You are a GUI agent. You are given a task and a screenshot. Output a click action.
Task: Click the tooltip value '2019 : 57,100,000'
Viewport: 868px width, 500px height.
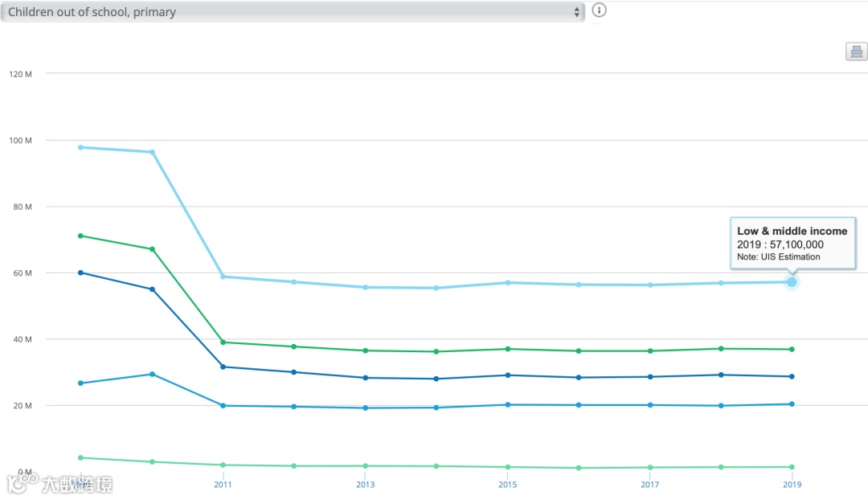pos(780,244)
